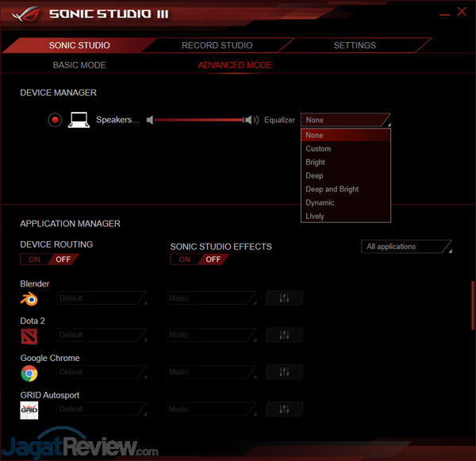The width and height of the screenshot is (476, 461).
Task: Mute using the low volume speaker icon
Action: 150,120
